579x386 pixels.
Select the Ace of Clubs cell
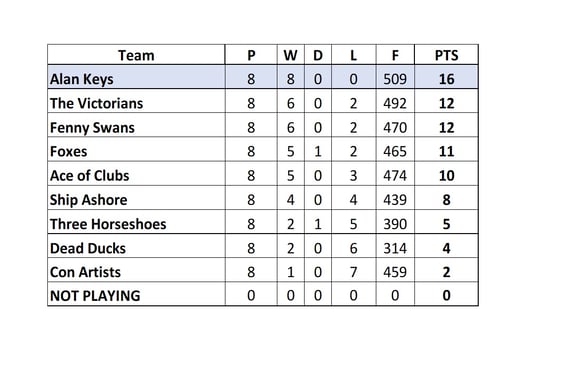pos(136,176)
